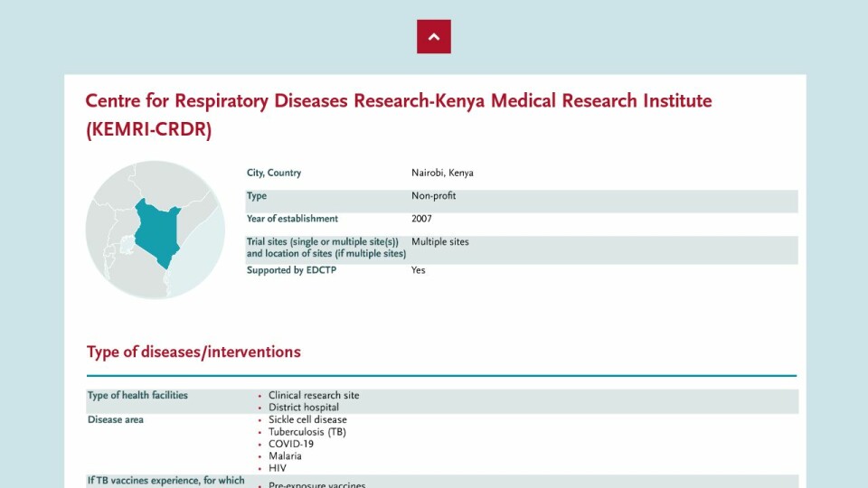The height and width of the screenshot is (488, 868).
Task: Click the 'City, Country' row label
Action: [x=274, y=174]
